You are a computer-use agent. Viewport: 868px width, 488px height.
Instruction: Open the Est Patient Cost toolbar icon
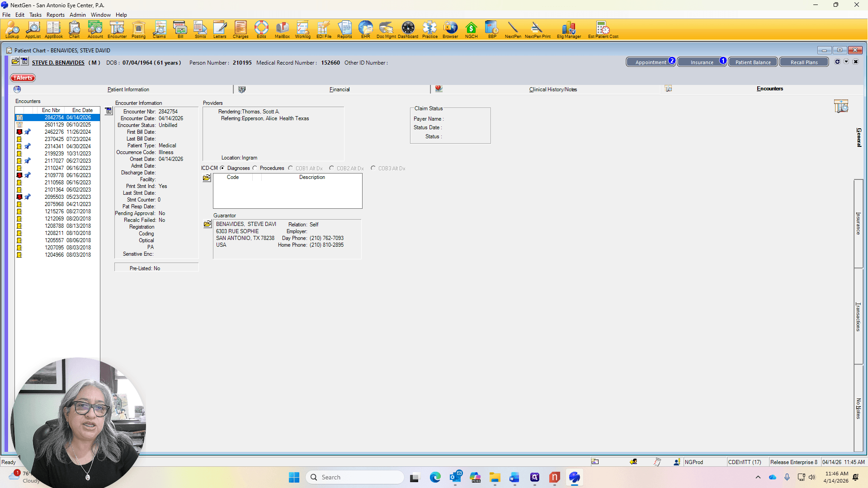603,29
